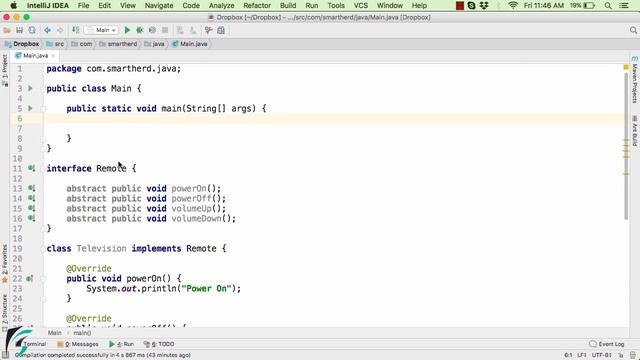640x360 pixels.
Task: Place cursor on highlighted empty line 6
Action: 333,118
